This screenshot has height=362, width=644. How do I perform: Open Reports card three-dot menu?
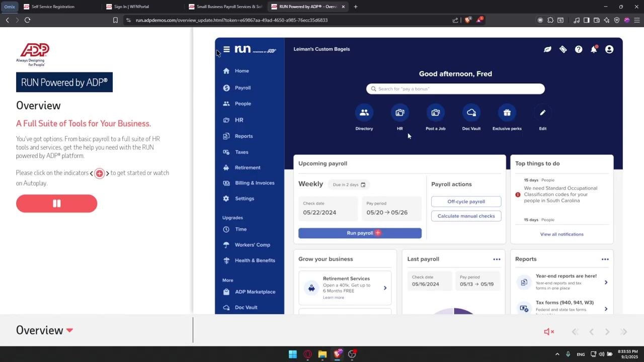605,259
